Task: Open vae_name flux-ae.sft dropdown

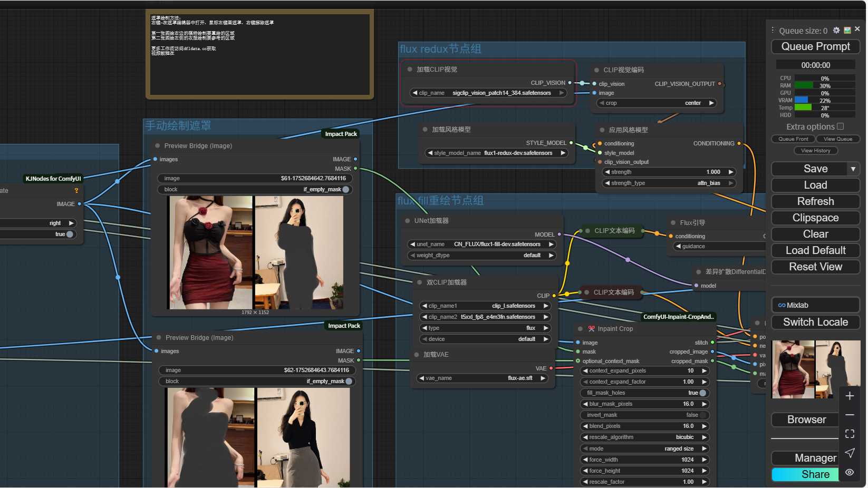Action: click(482, 378)
